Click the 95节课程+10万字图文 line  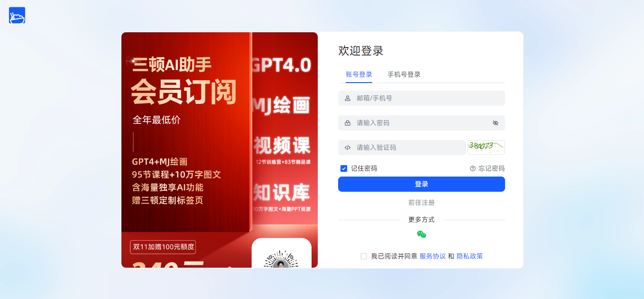point(177,175)
